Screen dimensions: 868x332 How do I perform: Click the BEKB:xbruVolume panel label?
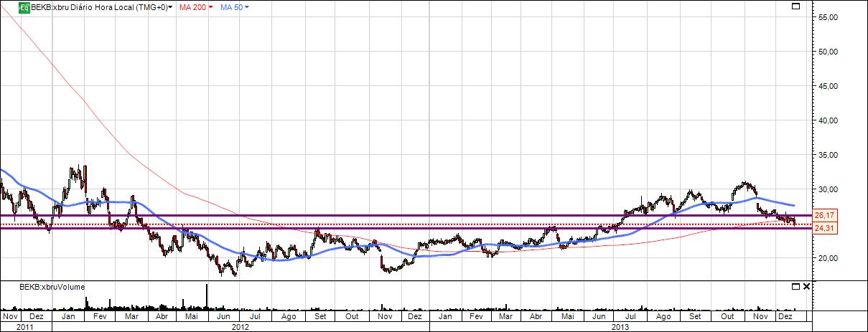tap(51, 287)
